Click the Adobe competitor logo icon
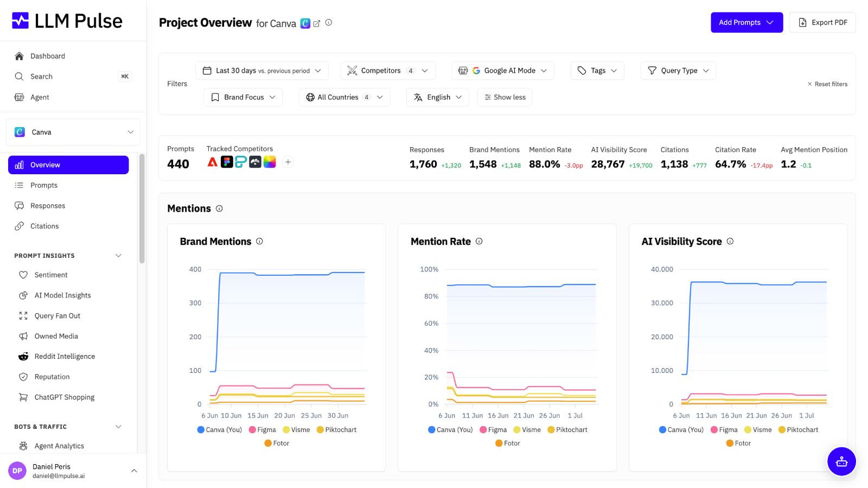 [x=213, y=162]
